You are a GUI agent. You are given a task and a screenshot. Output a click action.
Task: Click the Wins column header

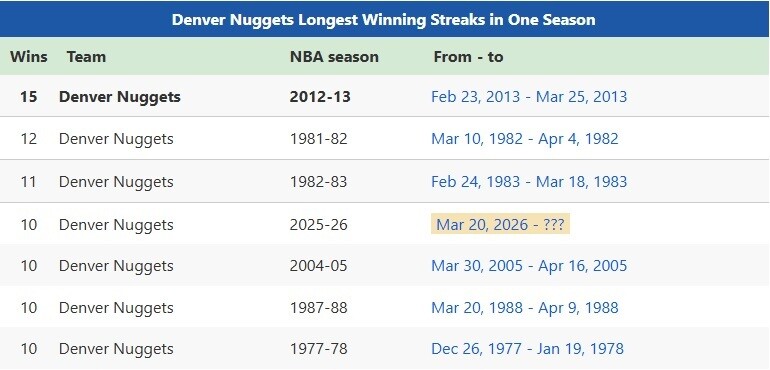coord(28,57)
